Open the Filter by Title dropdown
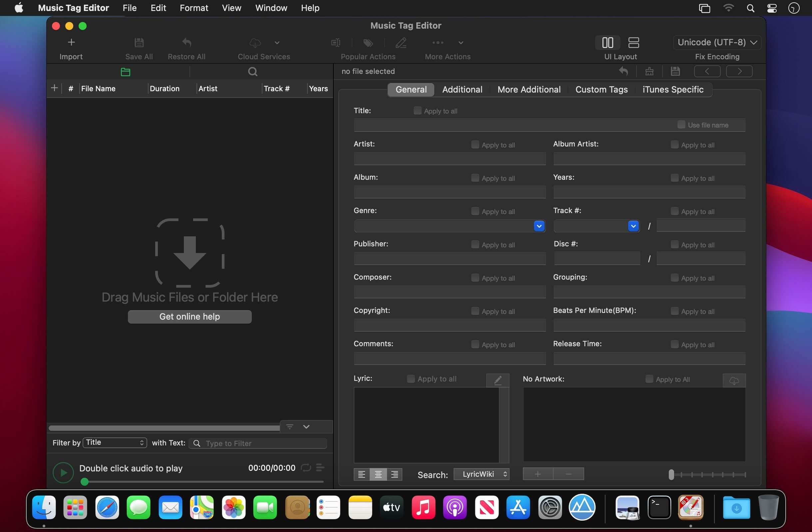Image resolution: width=812 pixels, height=532 pixels. coord(115,442)
